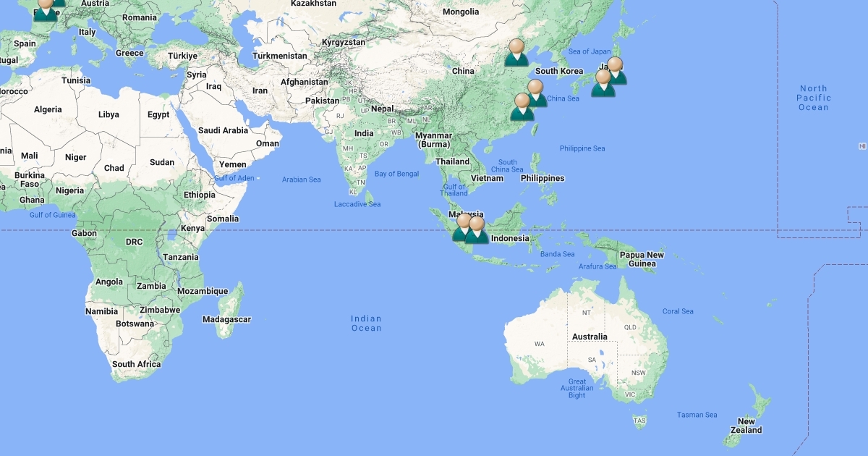Viewport: 868px width, 456px height.
Task: Select the Arabian Sea label
Action: pos(301,180)
